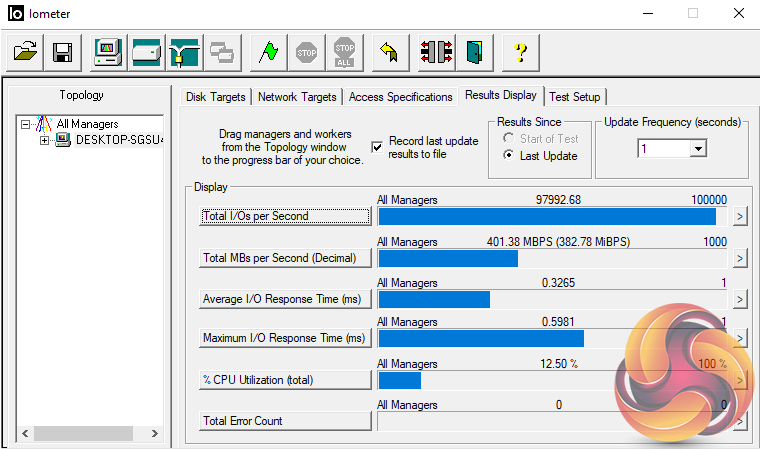Open the Update Frequency seconds dropdown
760x449 pixels.
pyautogui.click(x=698, y=148)
